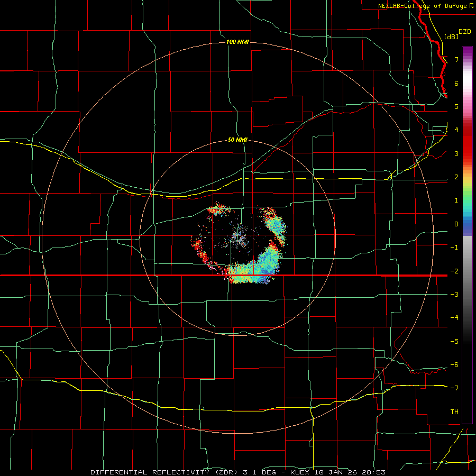Click the -5 dB scale label
Screen dimensions: 476x476
pos(454,341)
